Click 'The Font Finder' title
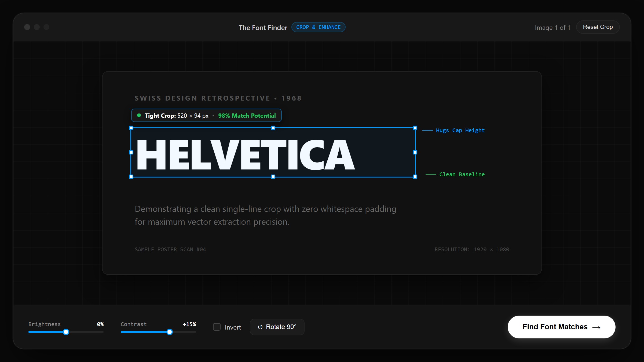644x362 pixels. tap(263, 28)
